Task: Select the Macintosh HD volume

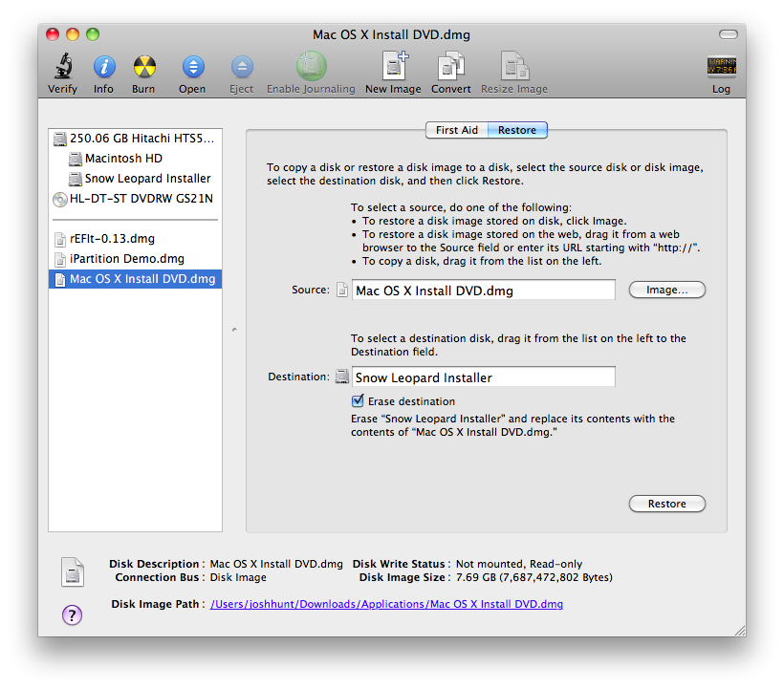Action: (x=135, y=159)
